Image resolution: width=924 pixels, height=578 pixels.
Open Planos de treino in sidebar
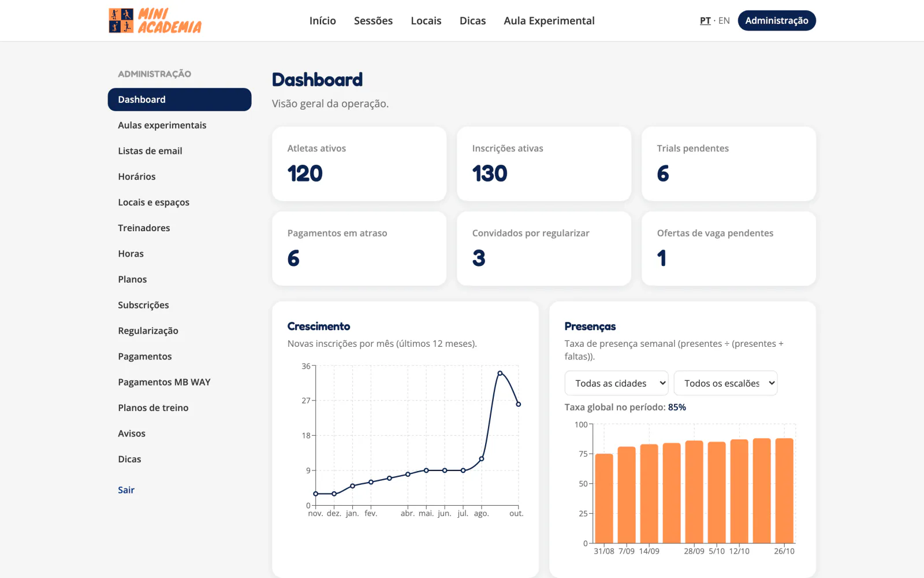[x=180, y=408]
